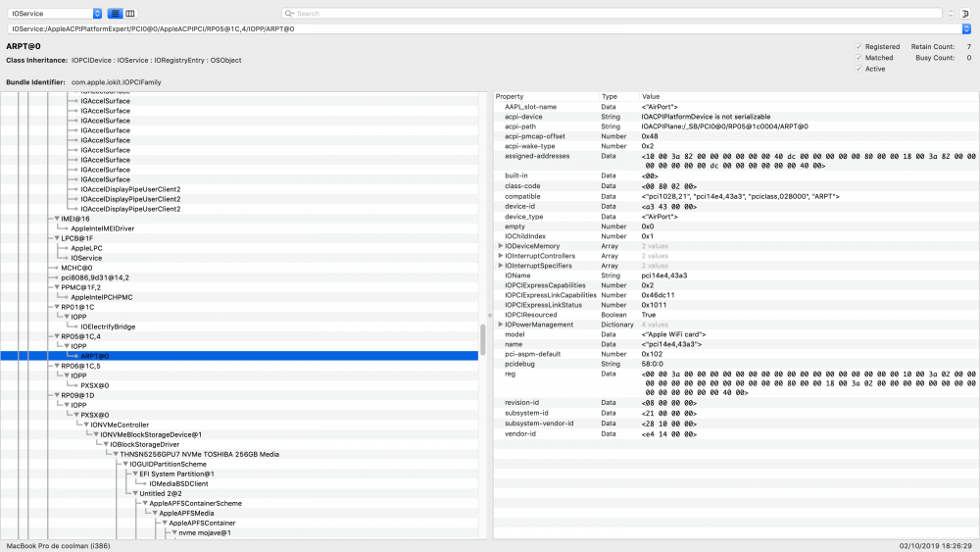Toggle the Active checkbox
This screenshot has width=980, height=552.
click(859, 70)
